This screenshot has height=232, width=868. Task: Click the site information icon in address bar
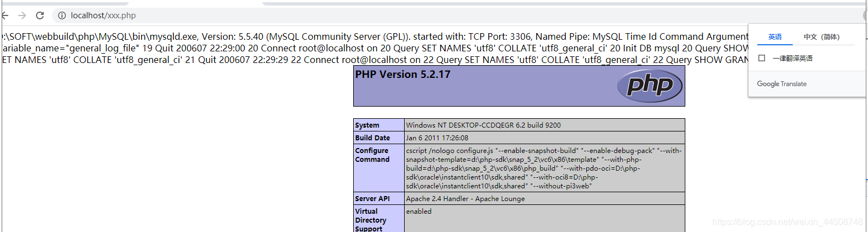[x=61, y=15]
